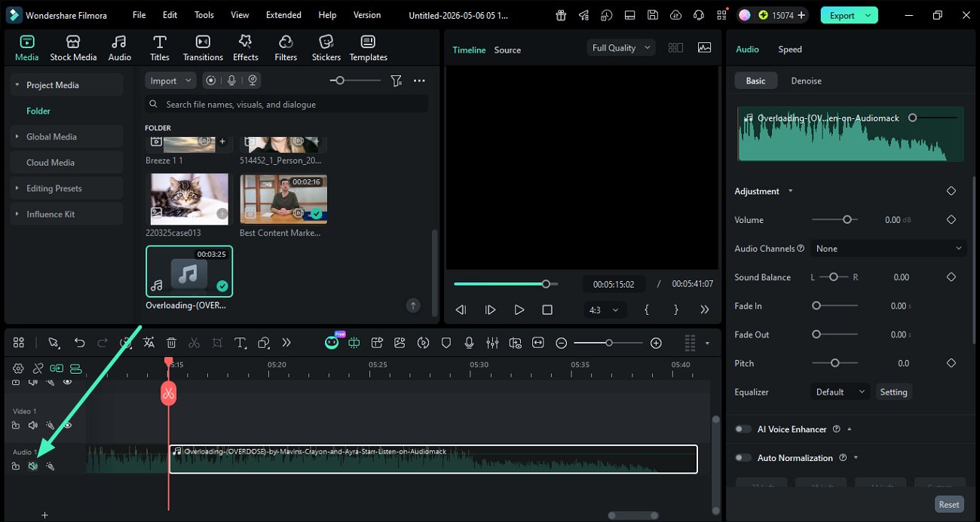Image resolution: width=980 pixels, height=522 pixels.
Task: Lock the Audio 1 track
Action: [16, 466]
